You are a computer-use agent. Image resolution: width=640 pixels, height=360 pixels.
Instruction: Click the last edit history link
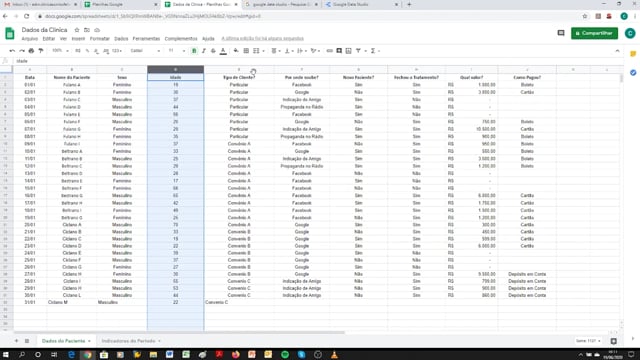(x=262, y=38)
